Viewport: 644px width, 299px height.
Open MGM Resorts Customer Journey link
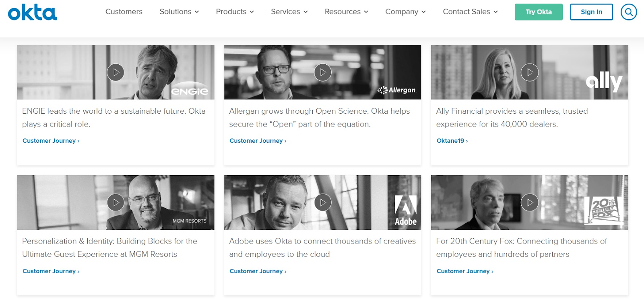51,271
